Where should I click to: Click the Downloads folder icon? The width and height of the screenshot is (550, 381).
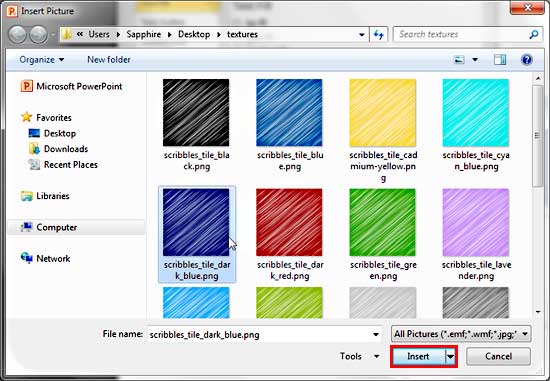(34, 149)
